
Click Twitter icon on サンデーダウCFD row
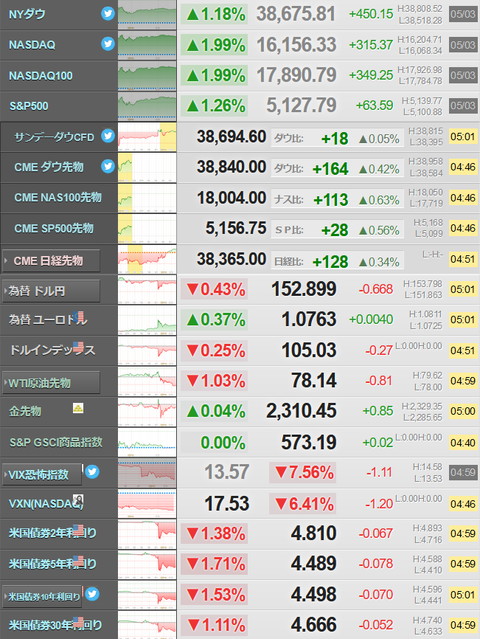[108, 135]
